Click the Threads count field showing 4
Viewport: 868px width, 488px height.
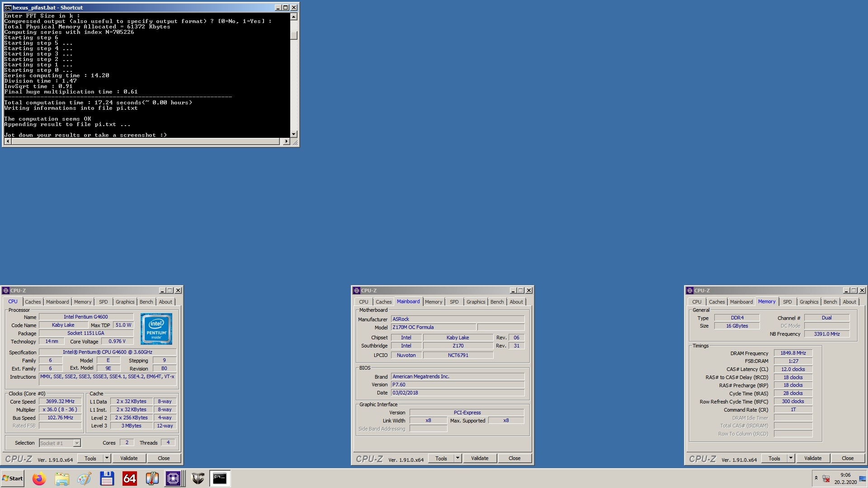[168, 443]
